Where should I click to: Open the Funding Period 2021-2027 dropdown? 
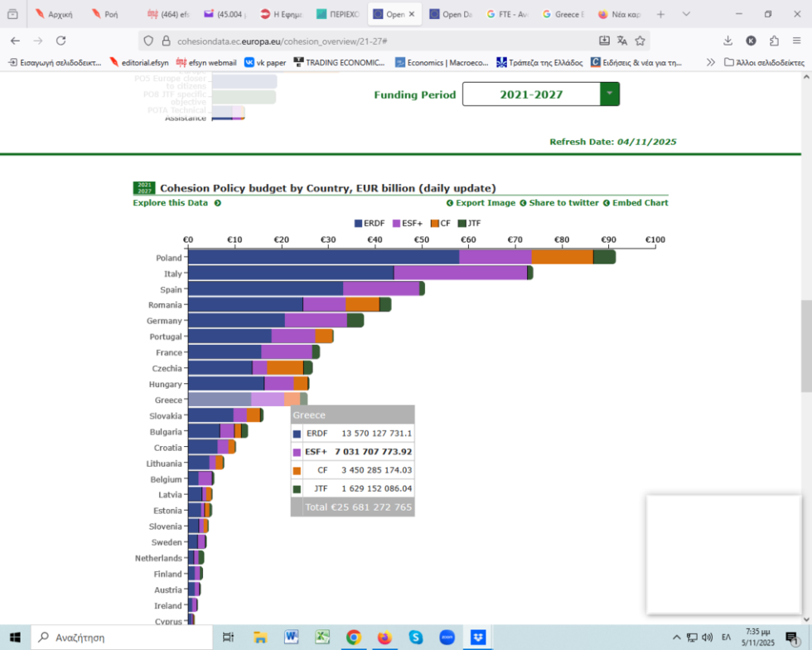[x=540, y=95]
